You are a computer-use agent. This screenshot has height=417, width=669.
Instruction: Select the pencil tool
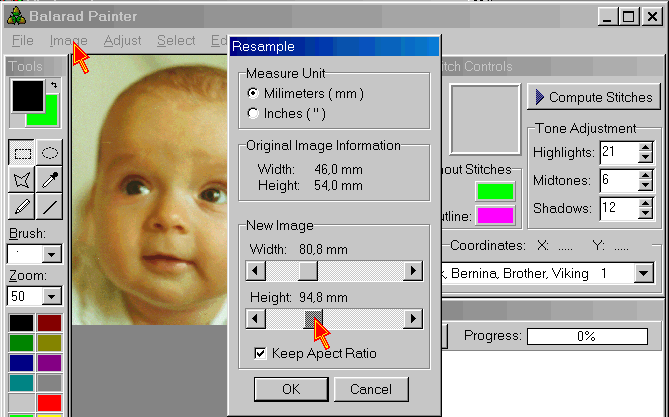[22, 207]
